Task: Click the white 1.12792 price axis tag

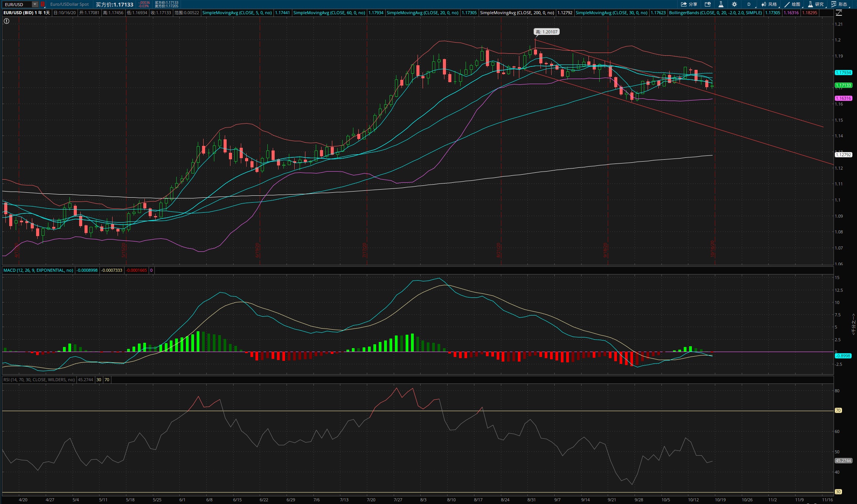Action: [x=844, y=155]
